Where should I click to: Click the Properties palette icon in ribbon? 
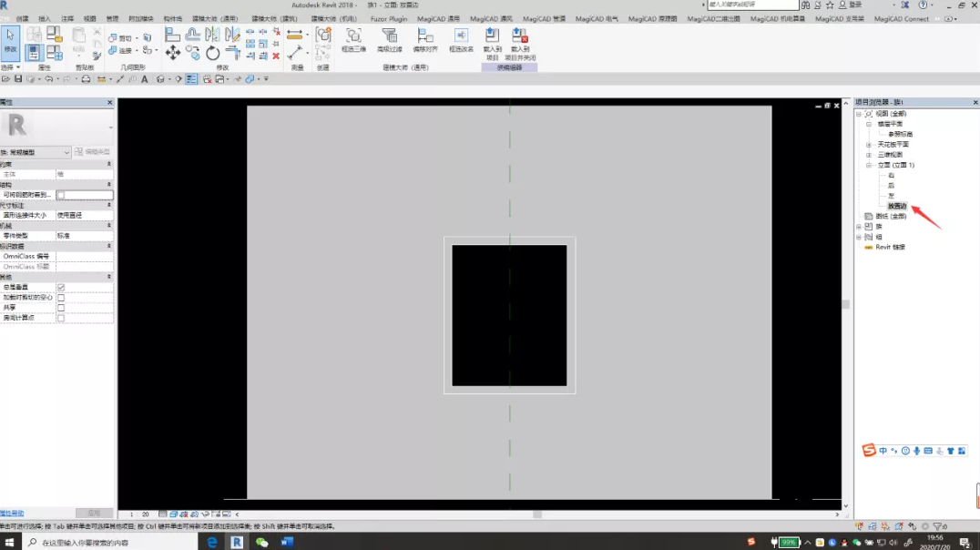point(34,53)
